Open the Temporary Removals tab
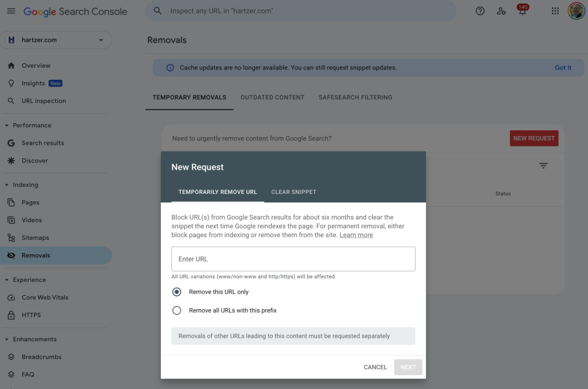The image size is (588, 389). tap(189, 98)
